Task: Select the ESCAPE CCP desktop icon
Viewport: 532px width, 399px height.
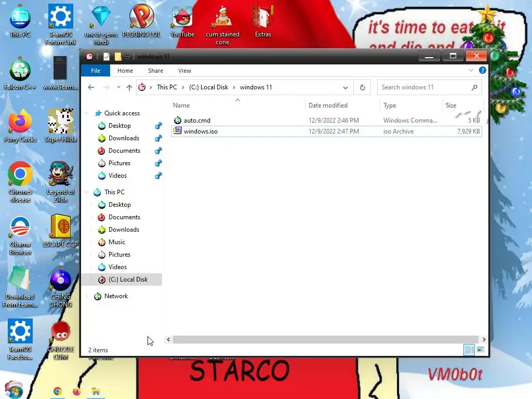Action: coord(60,231)
